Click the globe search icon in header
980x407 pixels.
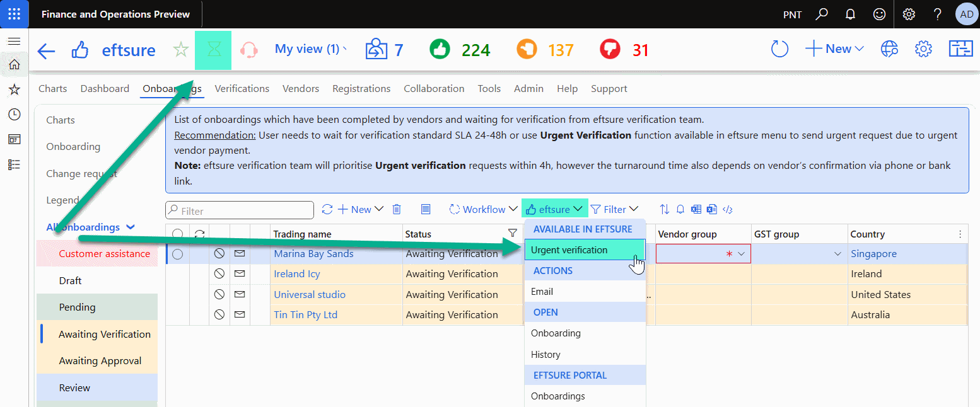click(x=889, y=49)
